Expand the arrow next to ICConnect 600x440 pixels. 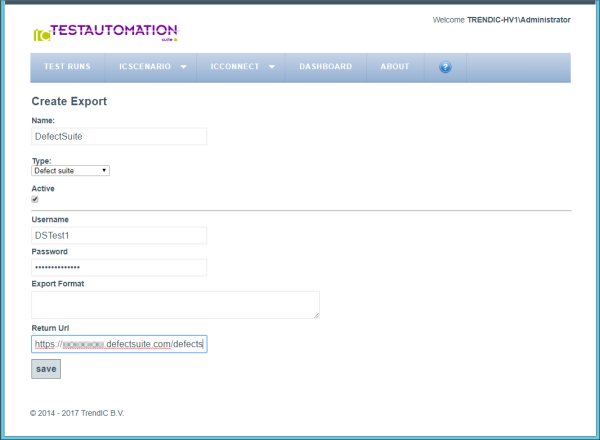270,67
